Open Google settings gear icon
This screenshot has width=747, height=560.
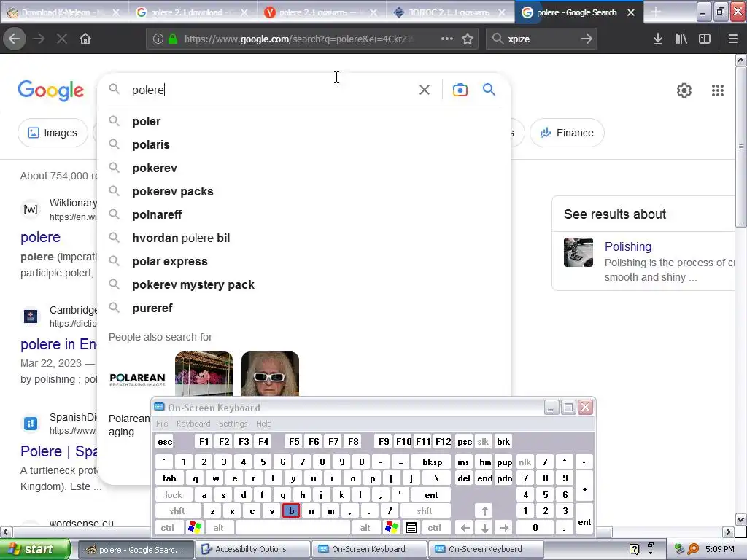[684, 90]
